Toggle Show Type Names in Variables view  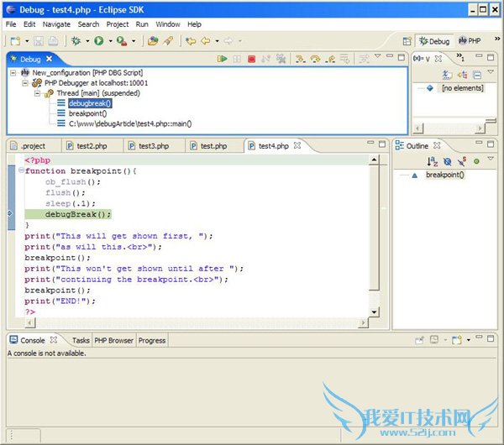tap(447, 75)
